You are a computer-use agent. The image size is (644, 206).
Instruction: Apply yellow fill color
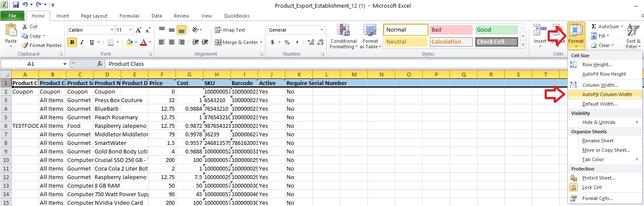coord(129,42)
